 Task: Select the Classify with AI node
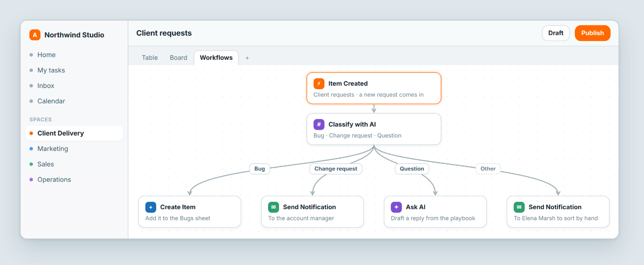point(374,129)
